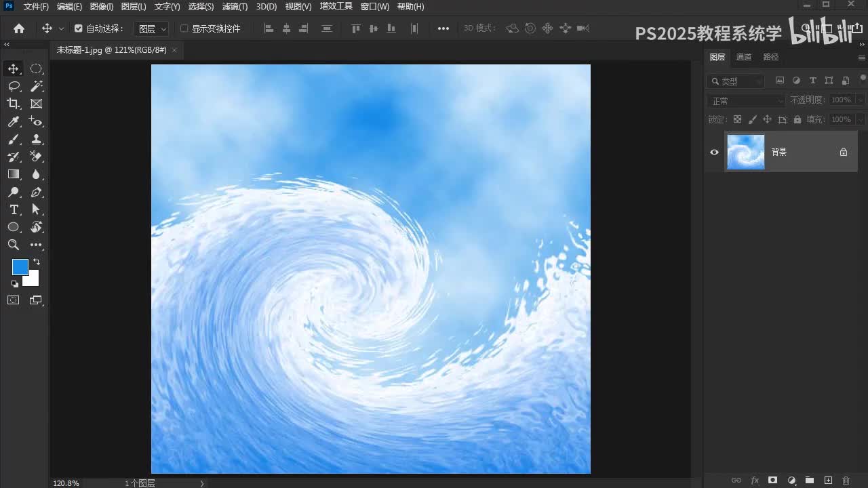Image resolution: width=868 pixels, height=488 pixels.
Task: Open the Move tool preset picker arrow
Action: click(62, 28)
